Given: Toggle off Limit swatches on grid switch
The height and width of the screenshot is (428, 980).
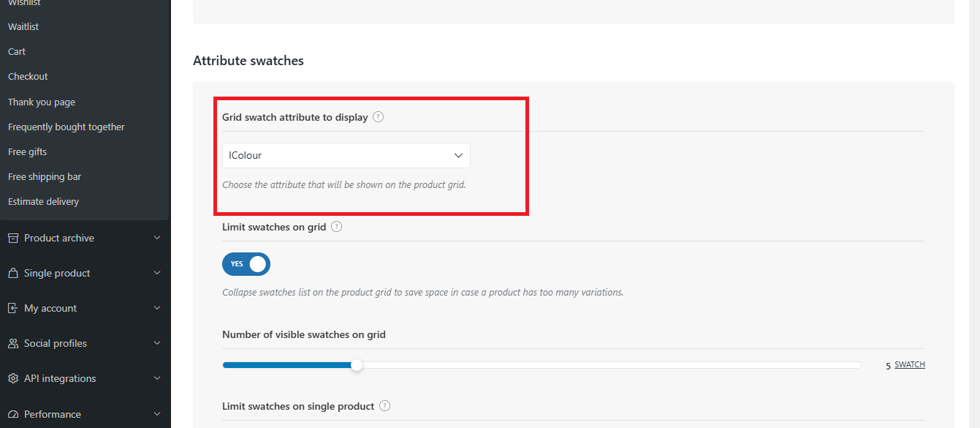Looking at the screenshot, I should pyautogui.click(x=246, y=264).
